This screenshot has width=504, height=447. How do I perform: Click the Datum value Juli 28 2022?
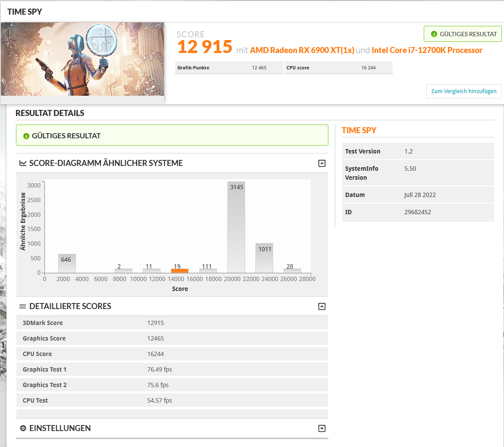click(420, 195)
